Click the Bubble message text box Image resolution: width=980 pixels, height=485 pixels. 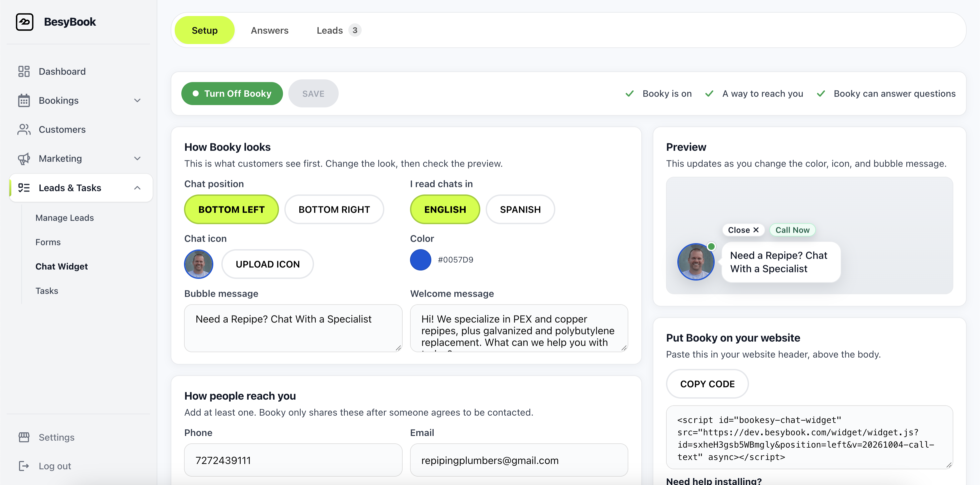[293, 328]
